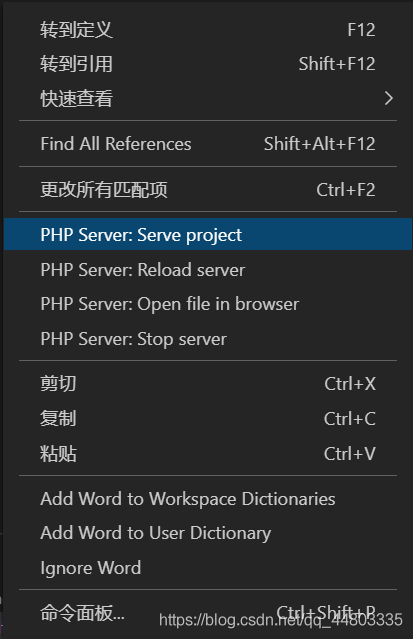Open the 快速查看 submenu entry
Screen dimensions: 413x639
tap(208, 99)
